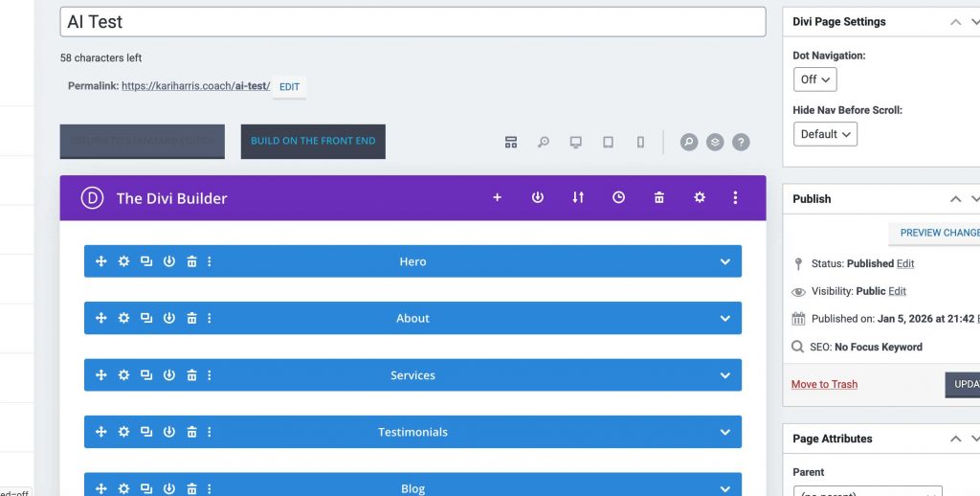980x496 pixels.
Task: Click the AI Test title input field
Action: pyautogui.click(x=412, y=22)
